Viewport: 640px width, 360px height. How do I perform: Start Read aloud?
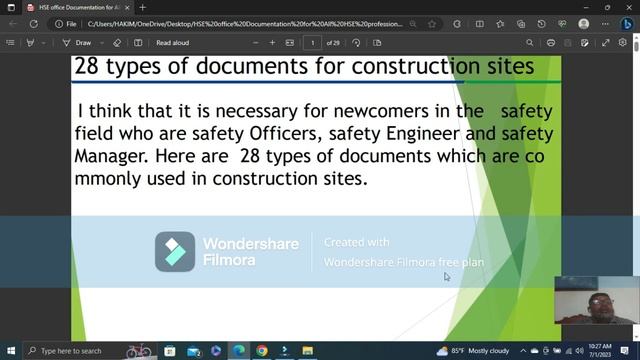[172, 42]
